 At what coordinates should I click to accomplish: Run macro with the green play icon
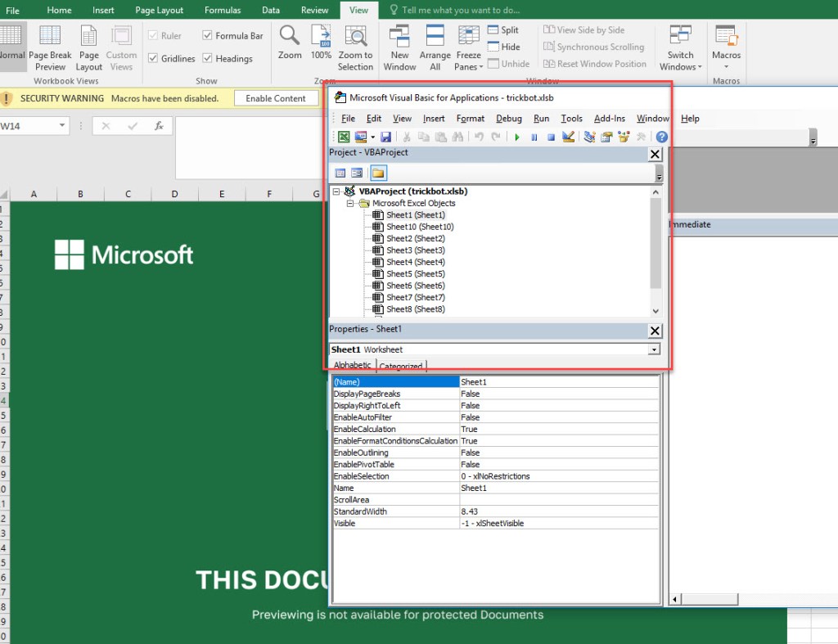(x=517, y=137)
